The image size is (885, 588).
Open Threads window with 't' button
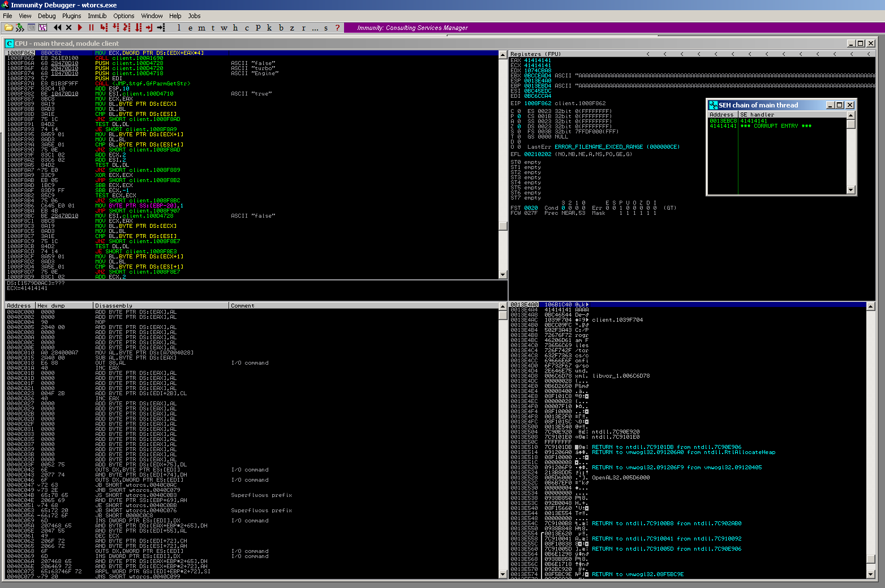click(x=213, y=28)
